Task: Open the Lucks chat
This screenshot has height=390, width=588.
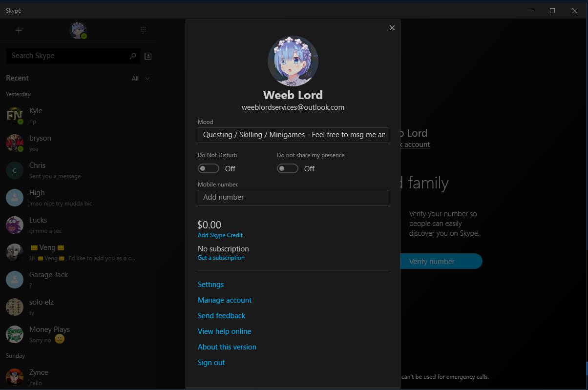Action: tap(78, 225)
